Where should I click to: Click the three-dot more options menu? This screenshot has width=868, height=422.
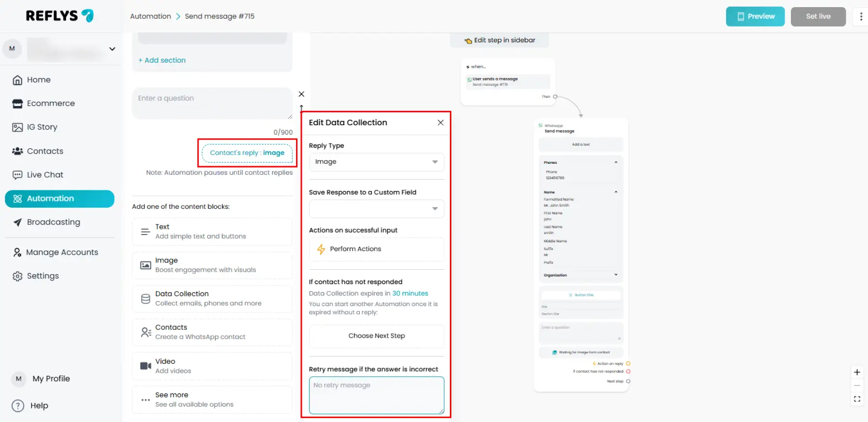click(861, 16)
